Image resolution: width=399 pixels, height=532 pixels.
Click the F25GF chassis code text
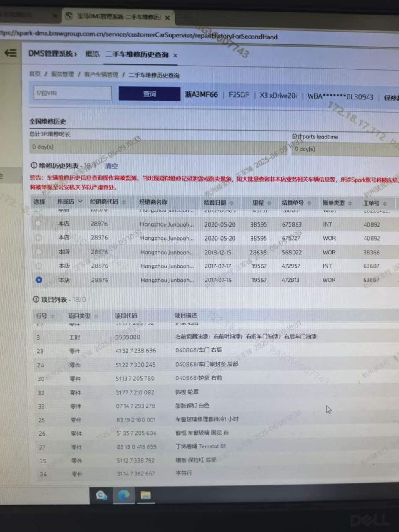[239, 95]
